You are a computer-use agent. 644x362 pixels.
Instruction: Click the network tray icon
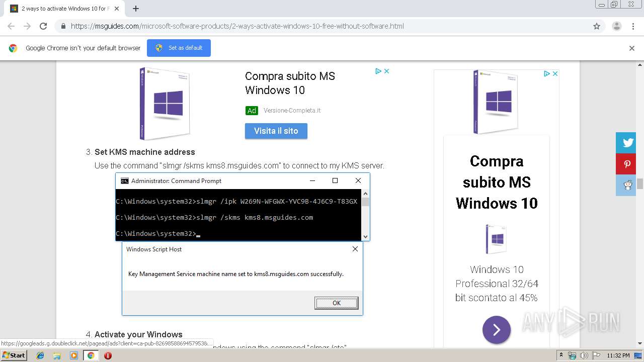point(572,355)
